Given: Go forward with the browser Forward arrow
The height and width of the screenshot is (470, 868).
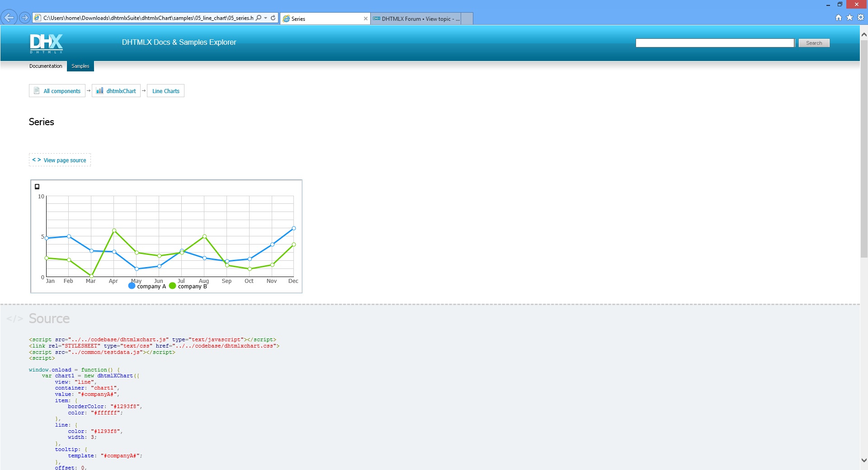Looking at the screenshot, I should pos(25,18).
